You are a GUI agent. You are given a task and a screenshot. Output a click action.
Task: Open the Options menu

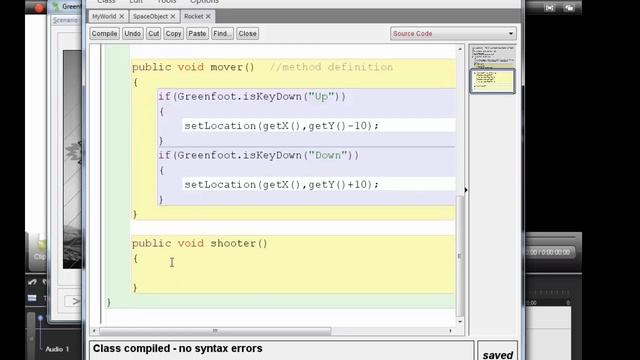tap(204, 2)
